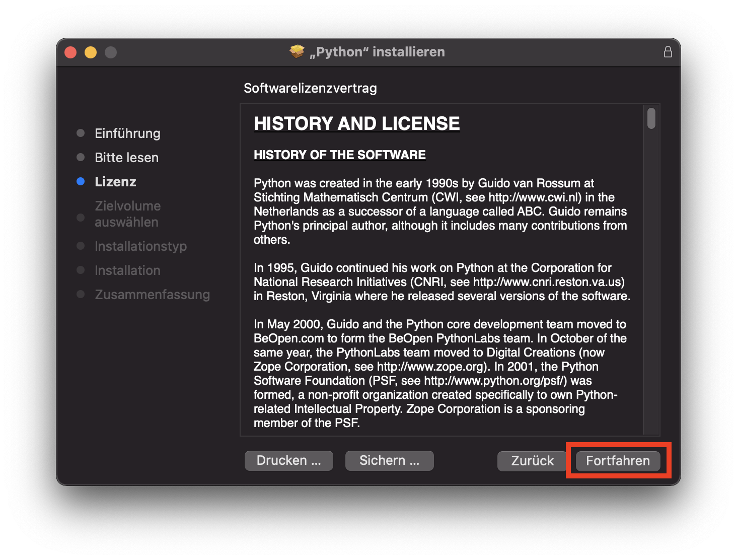The image size is (737, 560).
Task: Click the „Python“ installieren window title
Action: pyautogui.click(x=378, y=52)
